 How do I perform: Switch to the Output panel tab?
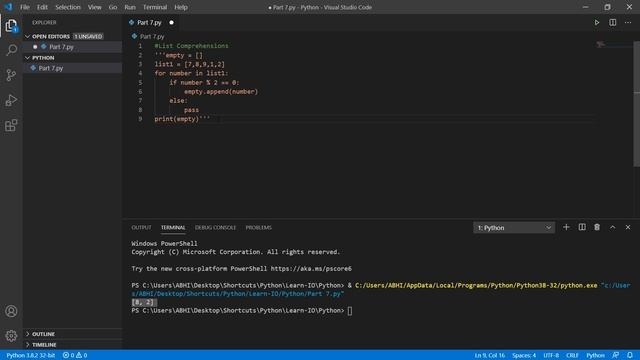click(x=141, y=227)
